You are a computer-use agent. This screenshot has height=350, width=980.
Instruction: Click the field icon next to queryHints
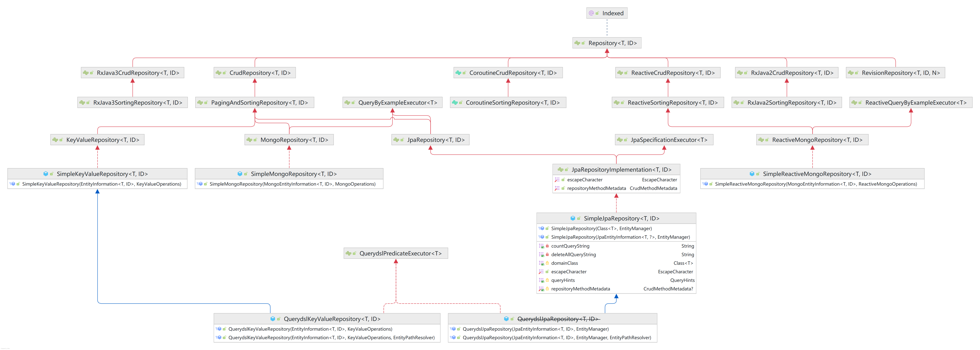click(x=541, y=280)
